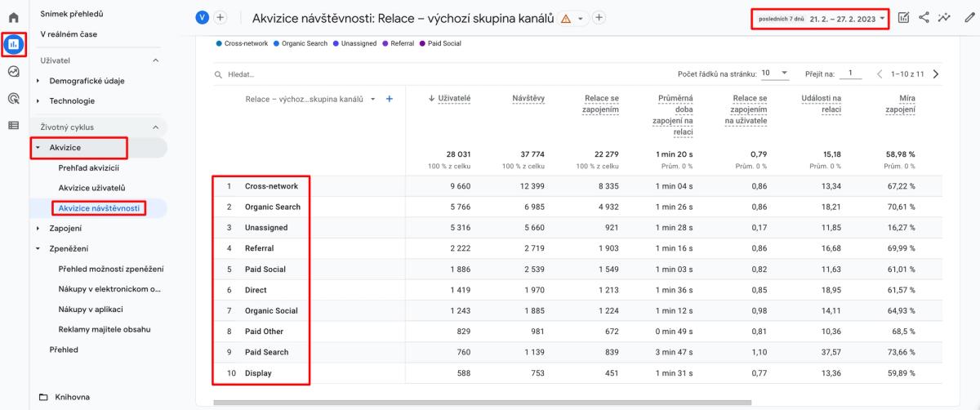
Task: Select Akvizice návštěvnosti report
Action: 98,209
